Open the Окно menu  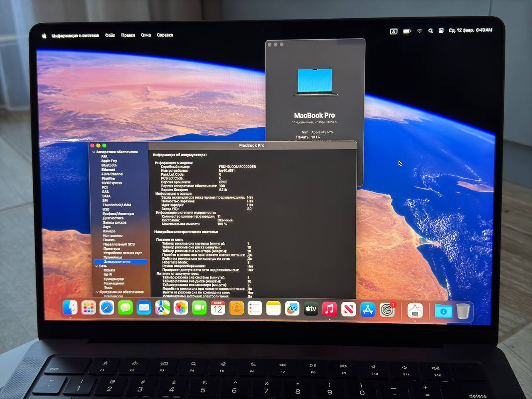(x=146, y=35)
